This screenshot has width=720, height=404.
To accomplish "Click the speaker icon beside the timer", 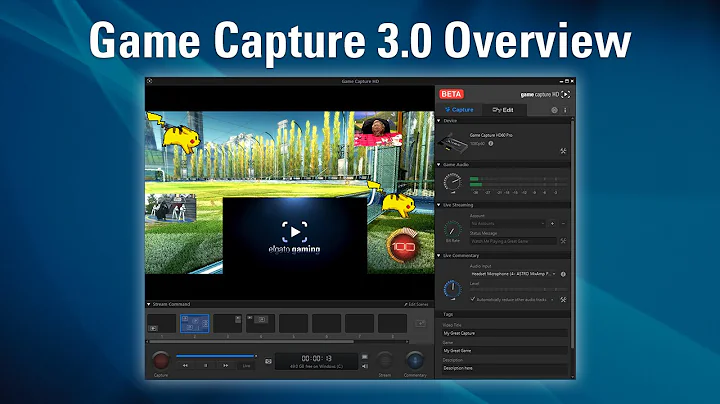I will pyautogui.click(x=365, y=366).
